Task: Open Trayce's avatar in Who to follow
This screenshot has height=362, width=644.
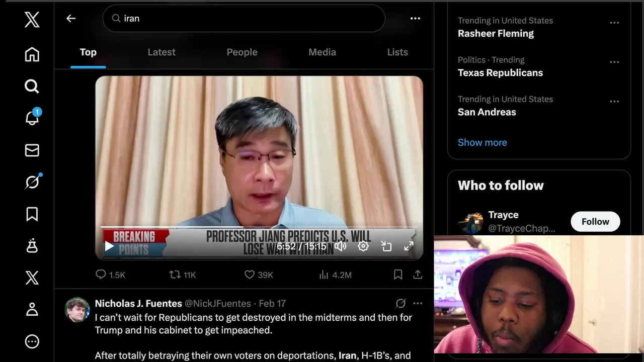Action: tap(470, 223)
